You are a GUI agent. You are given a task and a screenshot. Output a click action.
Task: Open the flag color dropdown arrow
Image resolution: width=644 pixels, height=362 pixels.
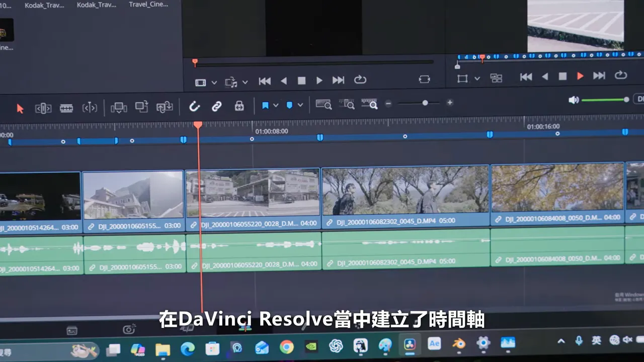pyautogui.click(x=276, y=106)
